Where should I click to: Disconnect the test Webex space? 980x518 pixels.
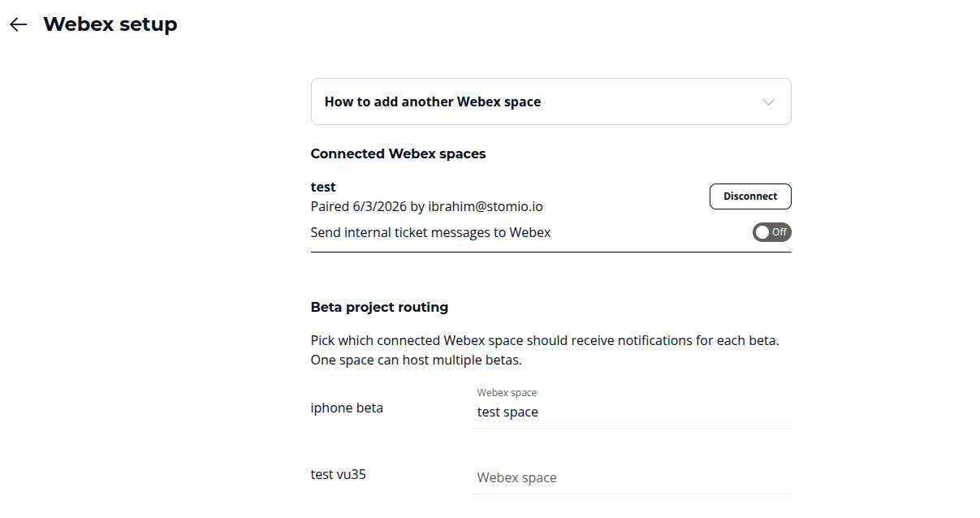click(x=750, y=196)
